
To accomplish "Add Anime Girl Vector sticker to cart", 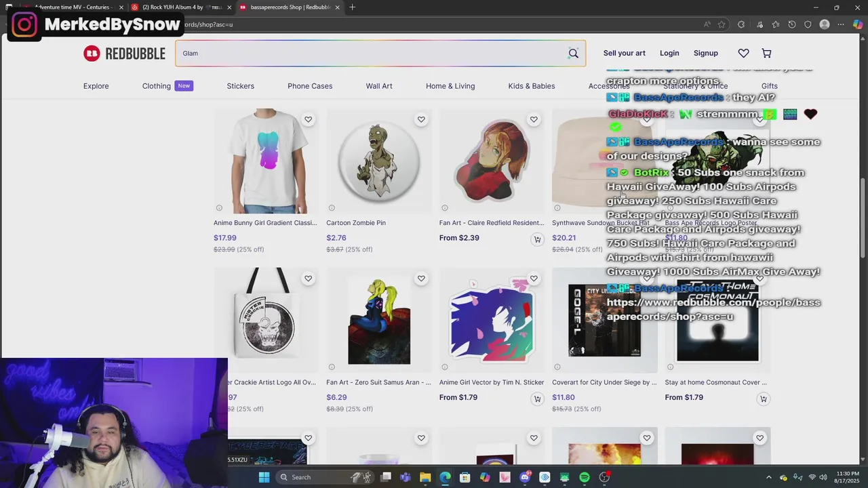I will click(537, 399).
